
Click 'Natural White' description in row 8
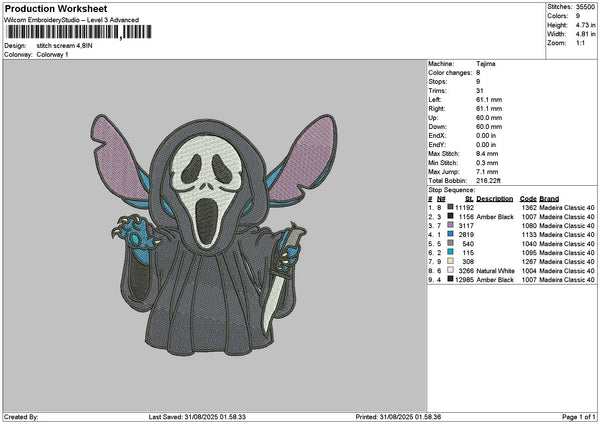(496, 271)
